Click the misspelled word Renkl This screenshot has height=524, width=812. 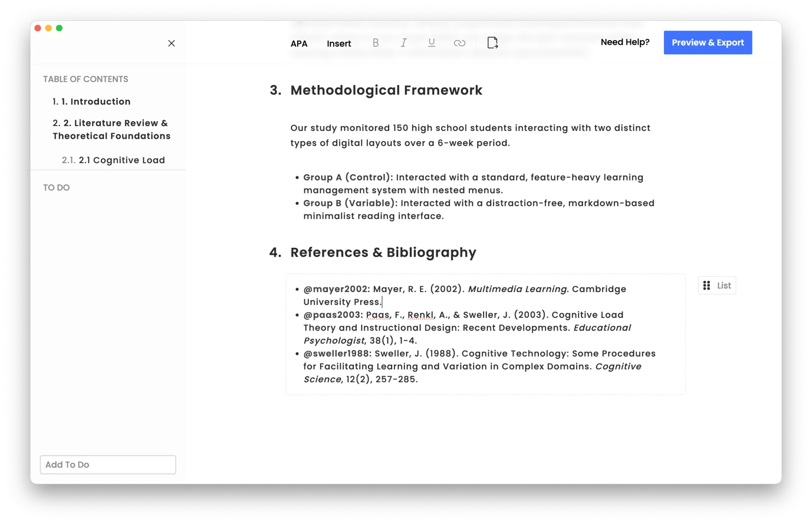tap(420, 315)
